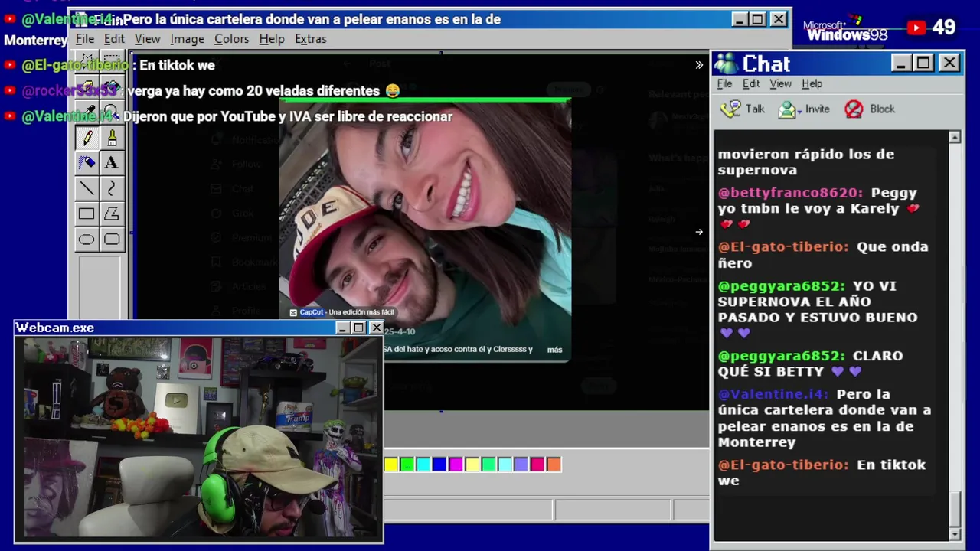Pick the Fill With Color bucket tool

pos(112,86)
